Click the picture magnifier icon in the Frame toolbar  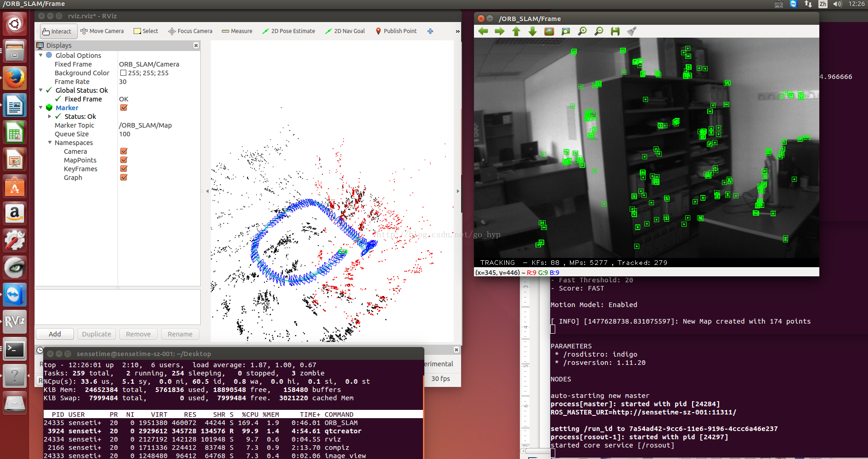pyautogui.click(x=566, y=31)
